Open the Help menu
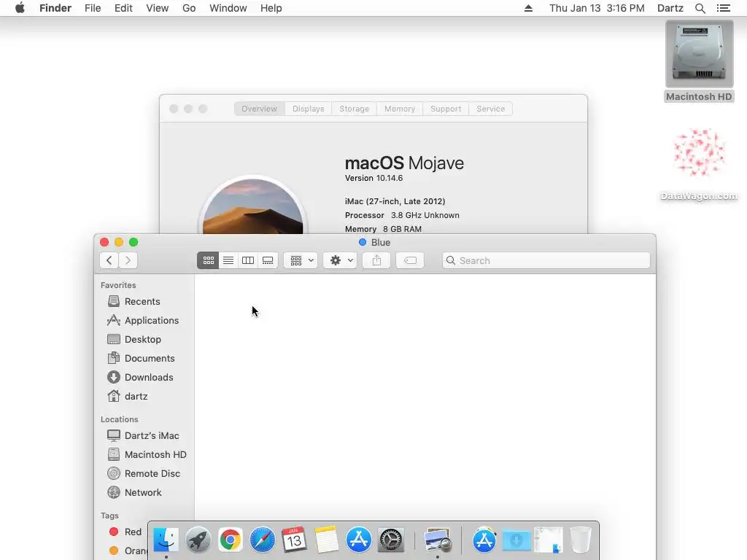This screenshot has width=747, height=560. [x=271, y=8]
